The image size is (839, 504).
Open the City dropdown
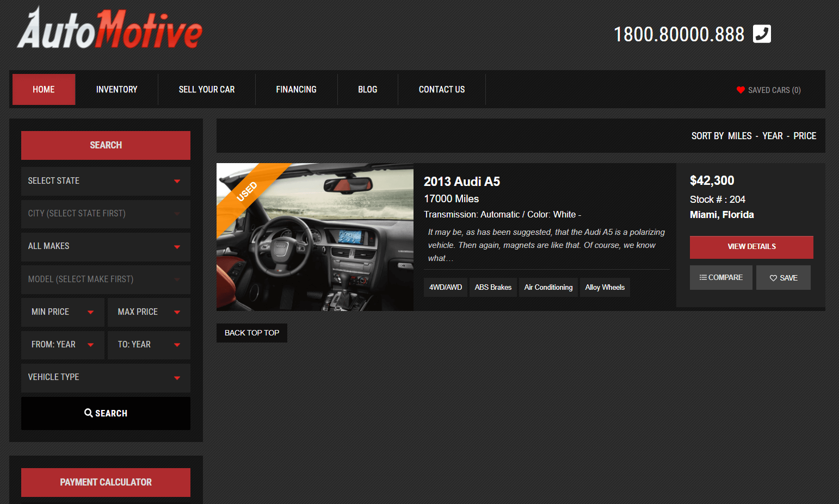point(106,214)
